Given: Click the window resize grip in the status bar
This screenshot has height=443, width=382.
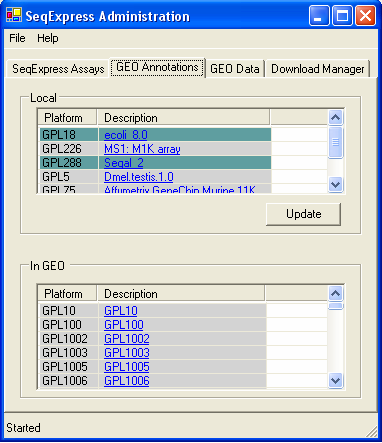Looking at the screenshot, I should [x=372, y=431].
